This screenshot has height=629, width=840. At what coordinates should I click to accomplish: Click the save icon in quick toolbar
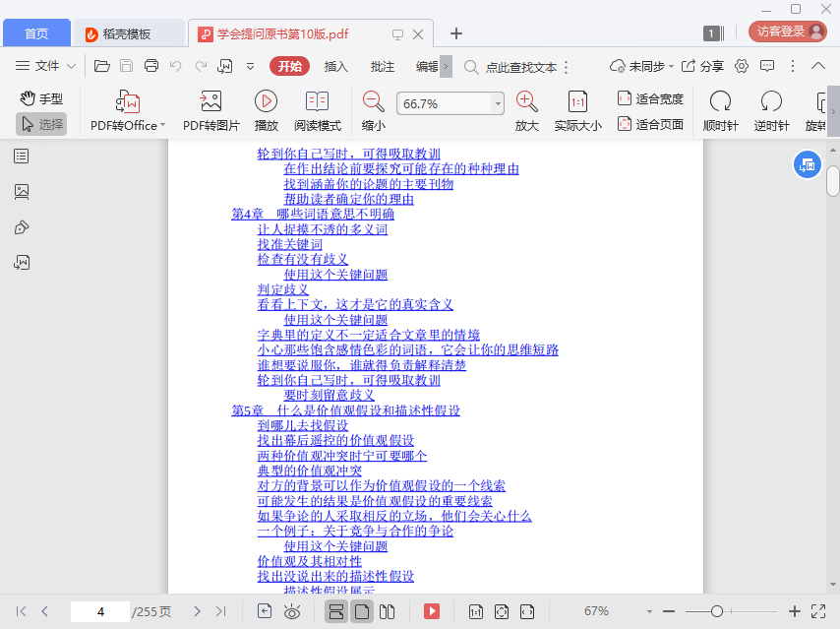coord(127,66)
